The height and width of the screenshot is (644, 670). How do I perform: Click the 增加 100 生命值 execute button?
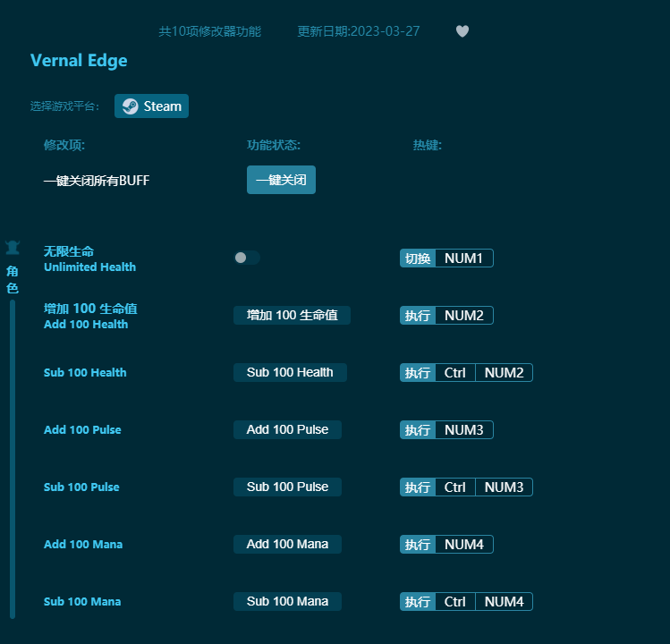(x=292, y=316)
